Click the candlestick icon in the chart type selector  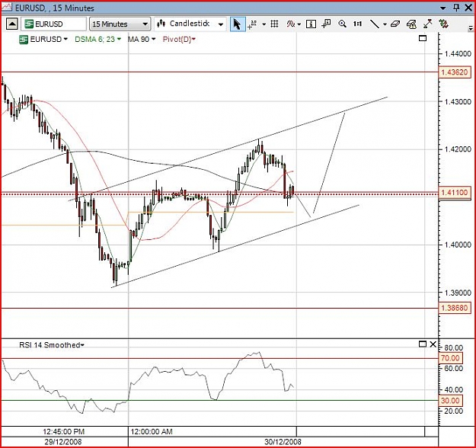click(x=161, y=24)
